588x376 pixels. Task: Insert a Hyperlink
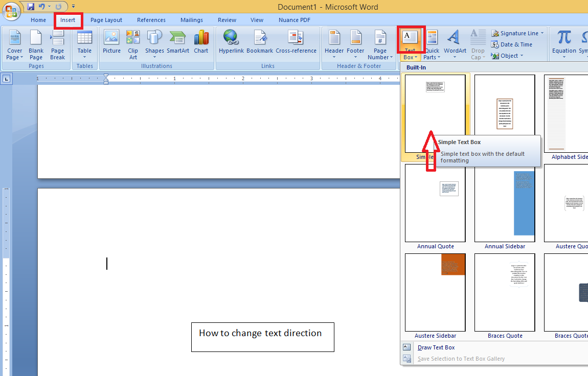click(231, 42)
